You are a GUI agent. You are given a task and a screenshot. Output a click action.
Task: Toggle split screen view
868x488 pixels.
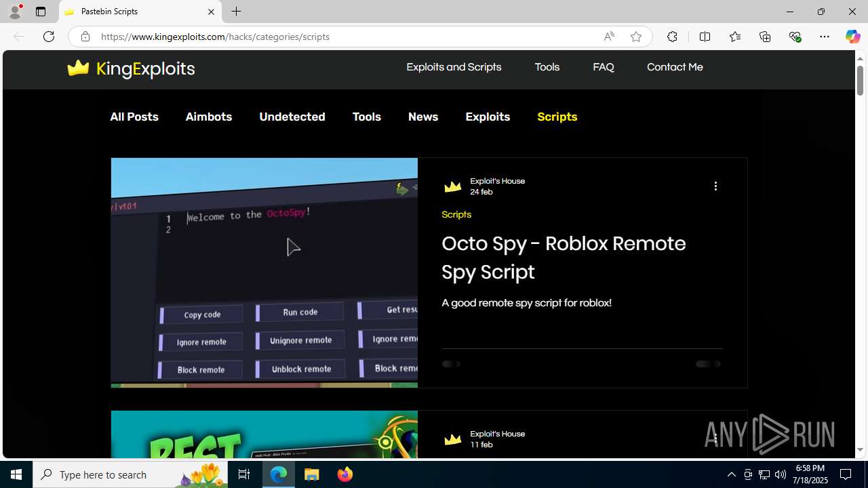[x=705, y=37]
